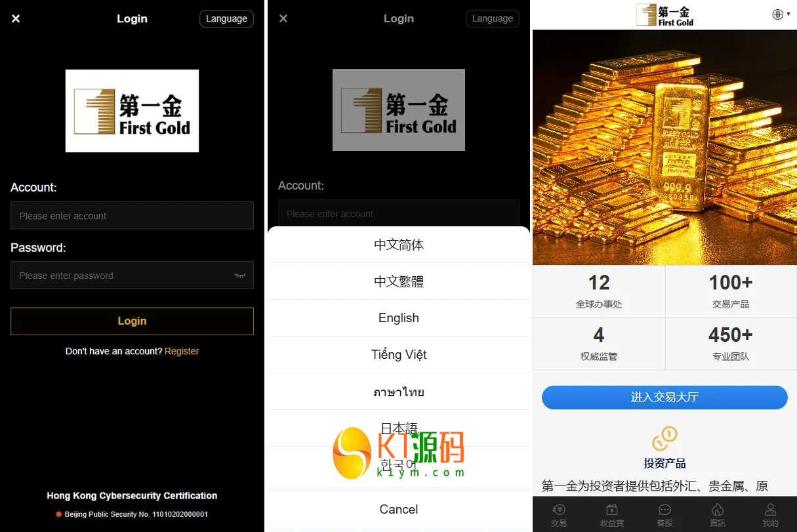The image size is (797, 532).
Task: Click the 投资产品 coins icon
Action: (x=664, y=438)
